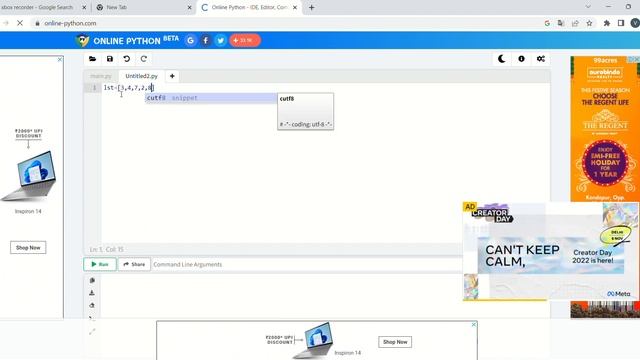Run the Python code
The width and height of the screenshot is (640, 360).
pos(100,264)
